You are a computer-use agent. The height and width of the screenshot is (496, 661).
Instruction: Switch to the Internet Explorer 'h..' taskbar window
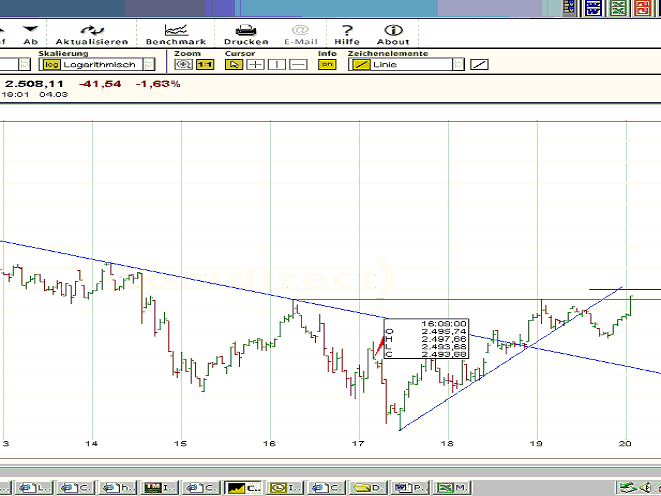coord(118,488)
